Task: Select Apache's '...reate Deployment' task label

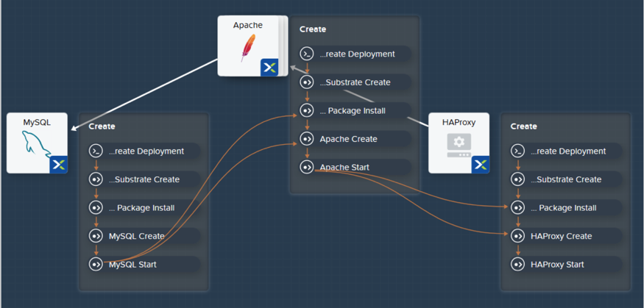Action: click(x=357, y=54)
